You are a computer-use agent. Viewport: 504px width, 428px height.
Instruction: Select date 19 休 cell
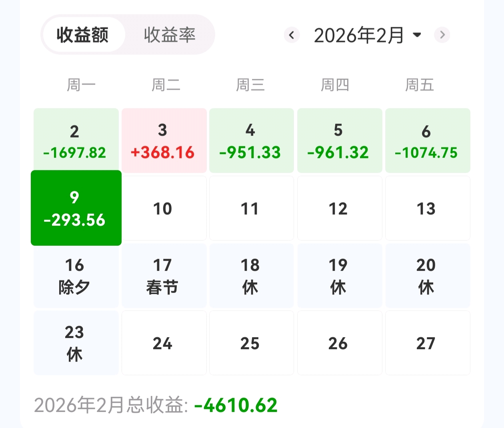[x=340, y=276]
